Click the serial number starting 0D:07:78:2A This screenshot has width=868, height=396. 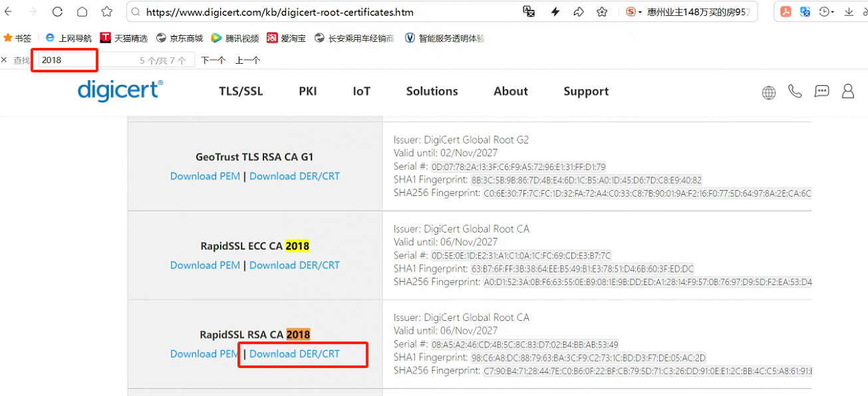coord(518,167)
